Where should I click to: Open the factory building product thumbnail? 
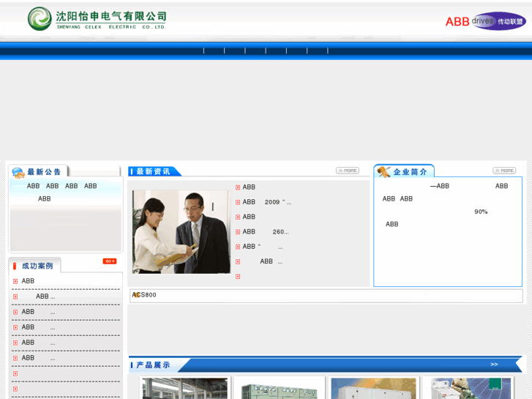click(185, 389)
